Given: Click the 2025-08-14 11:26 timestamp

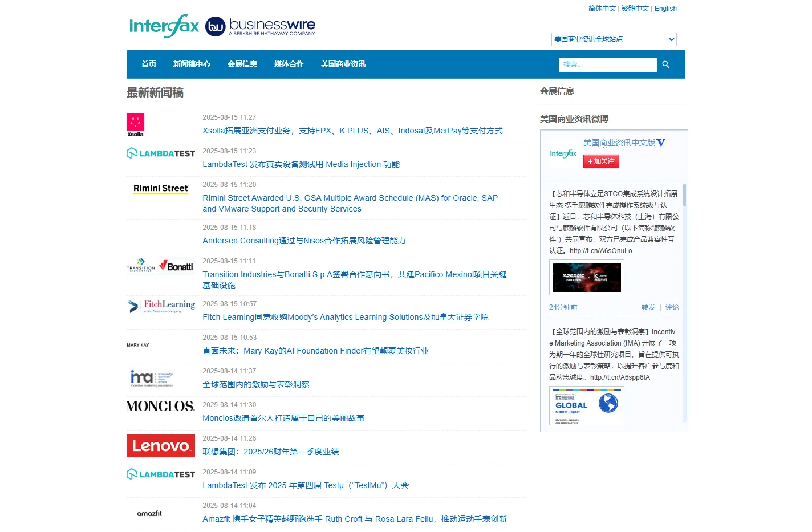Looking at the screenshot, I should (x=229, y=438).
